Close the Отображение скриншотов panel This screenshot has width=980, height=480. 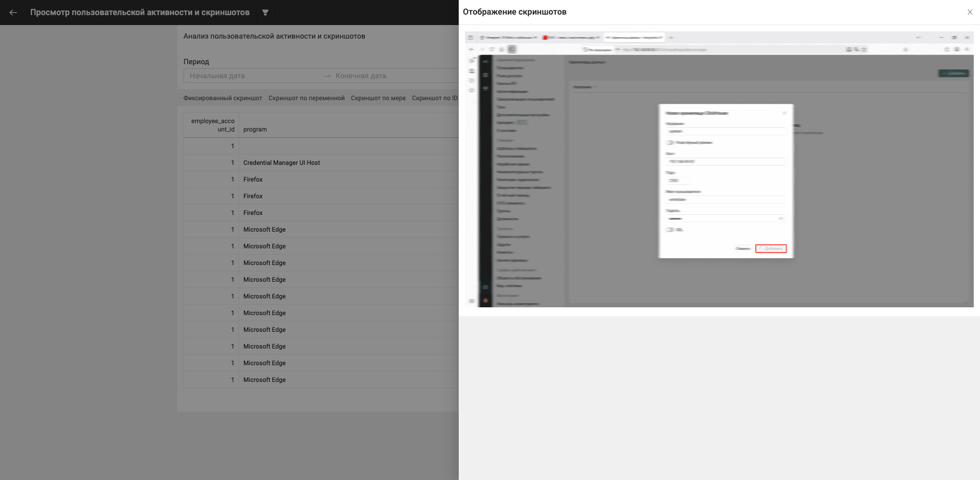click(x=970, y=12)
